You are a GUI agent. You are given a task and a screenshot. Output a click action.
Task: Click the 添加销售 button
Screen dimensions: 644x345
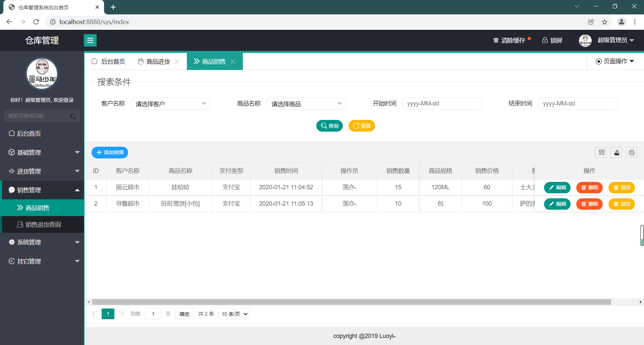(x=110, y=152)
